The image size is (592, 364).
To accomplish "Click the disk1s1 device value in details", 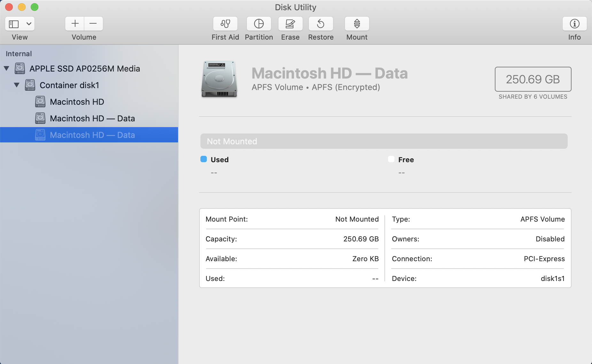I will [x=552, y=278].
